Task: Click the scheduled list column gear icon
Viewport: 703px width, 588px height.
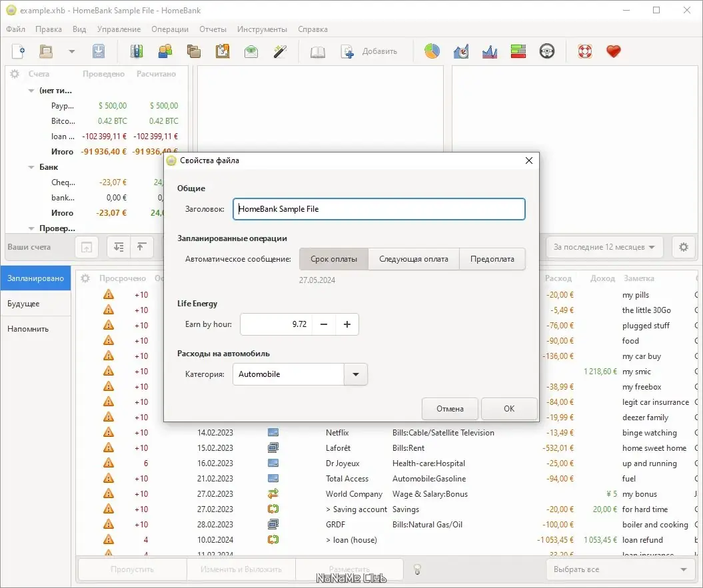Action: (x=85, y=278)
